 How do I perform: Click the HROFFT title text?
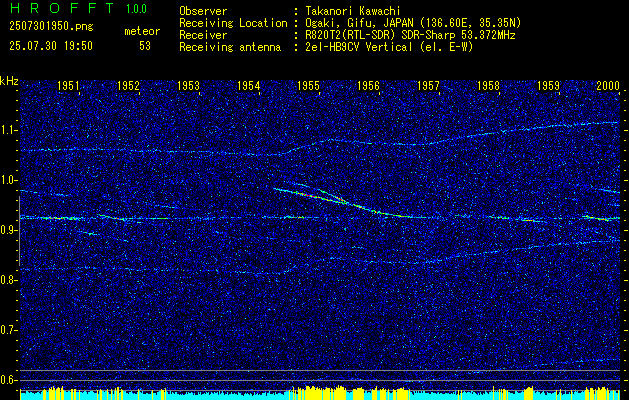tap(63, 8)
